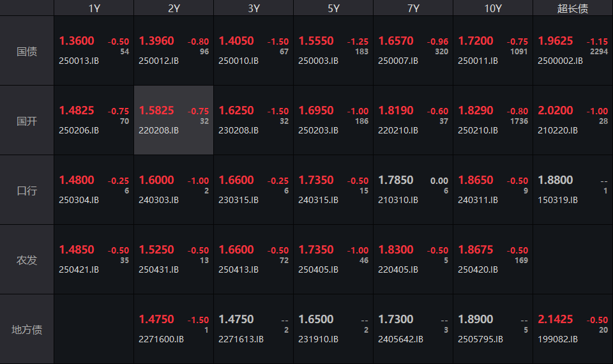This screenshot has height=364, width=613.
Task: Click the 国开 row label
Action: (27, 121)
